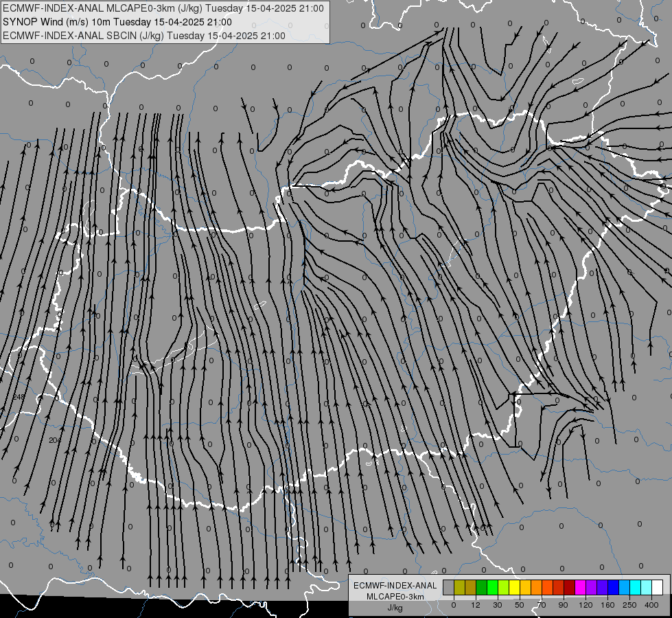
Task: Select the SYNOP Wind 10m title line
Action: pyautogui.click(x=117, y=22)
